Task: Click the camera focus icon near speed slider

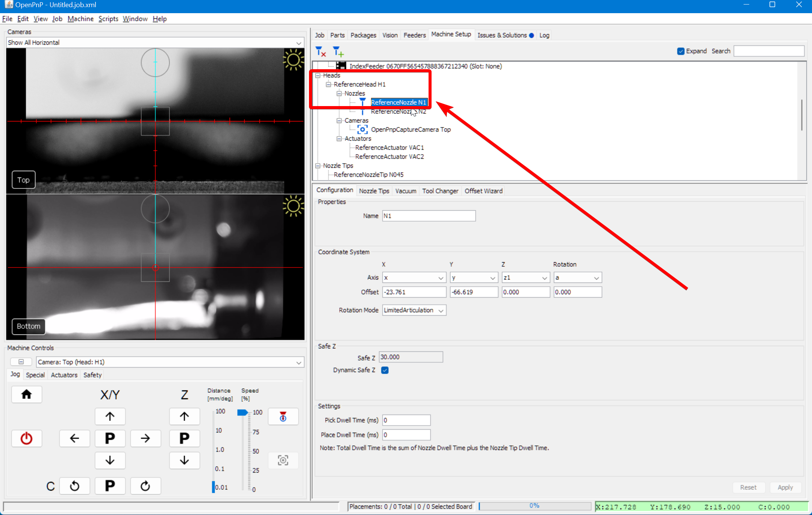Action: [x=283, y=460]
